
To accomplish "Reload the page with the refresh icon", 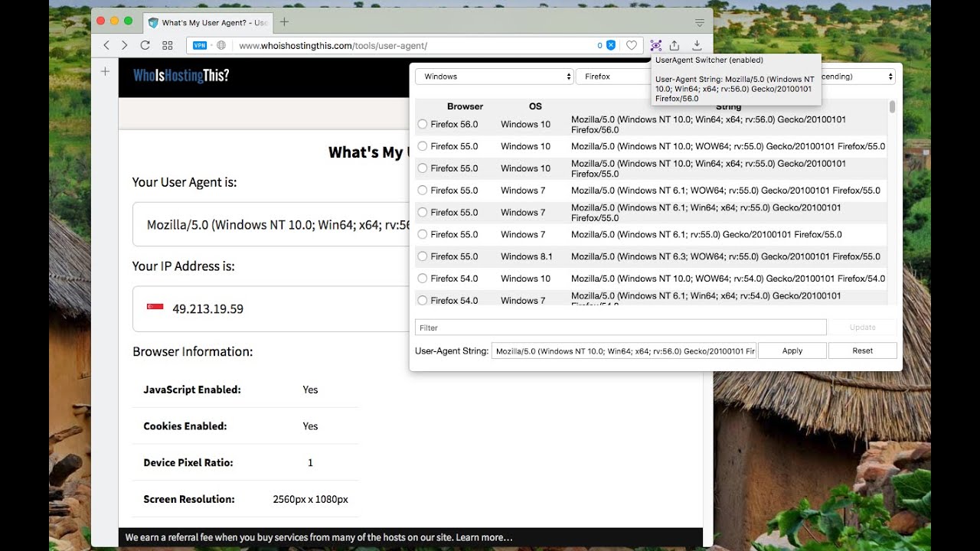I will 145,45.
